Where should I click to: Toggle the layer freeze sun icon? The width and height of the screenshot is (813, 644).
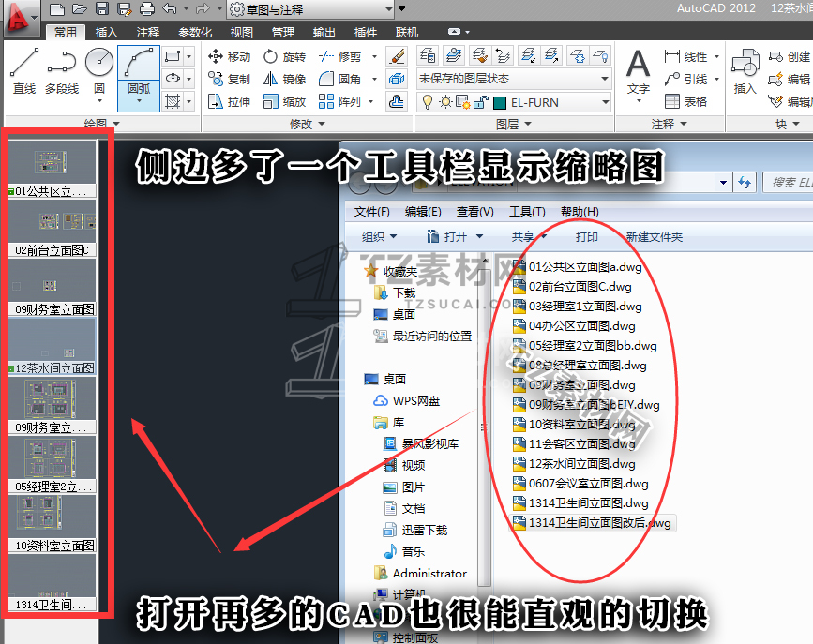tap(445, 102)
